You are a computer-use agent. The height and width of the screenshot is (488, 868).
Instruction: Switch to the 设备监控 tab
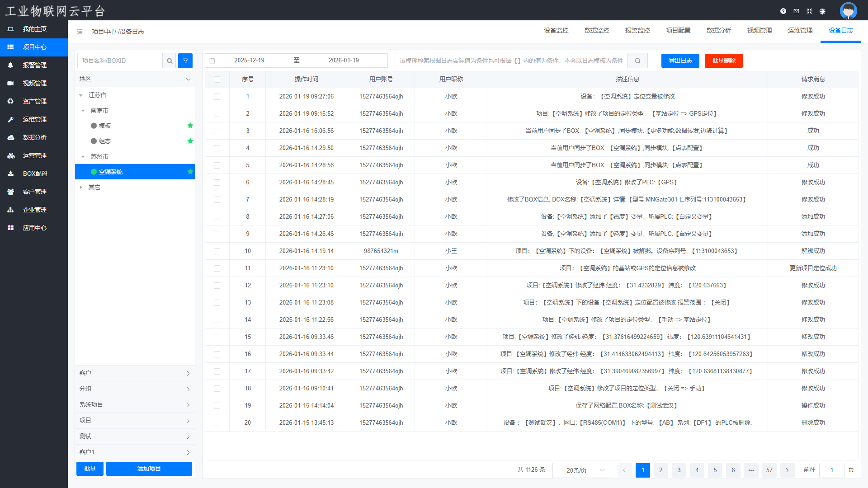[556, 31]
